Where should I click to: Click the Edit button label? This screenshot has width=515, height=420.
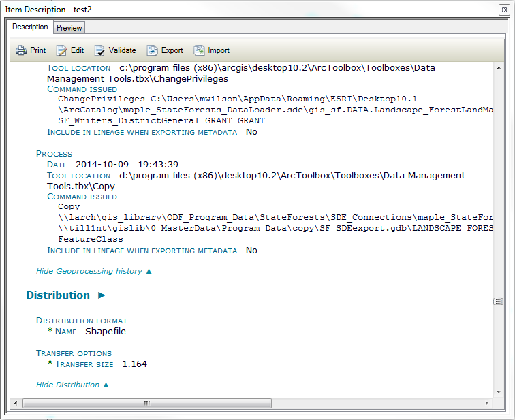77,50
